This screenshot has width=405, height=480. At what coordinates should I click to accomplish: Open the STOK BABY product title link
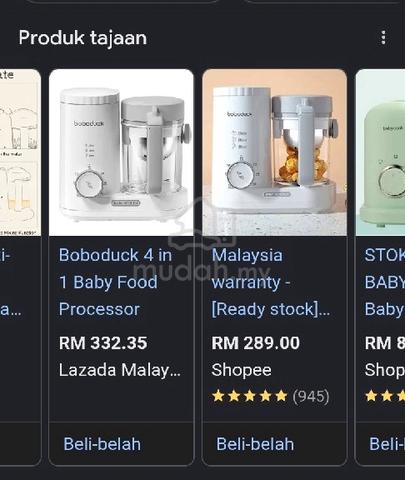[385, 282]
